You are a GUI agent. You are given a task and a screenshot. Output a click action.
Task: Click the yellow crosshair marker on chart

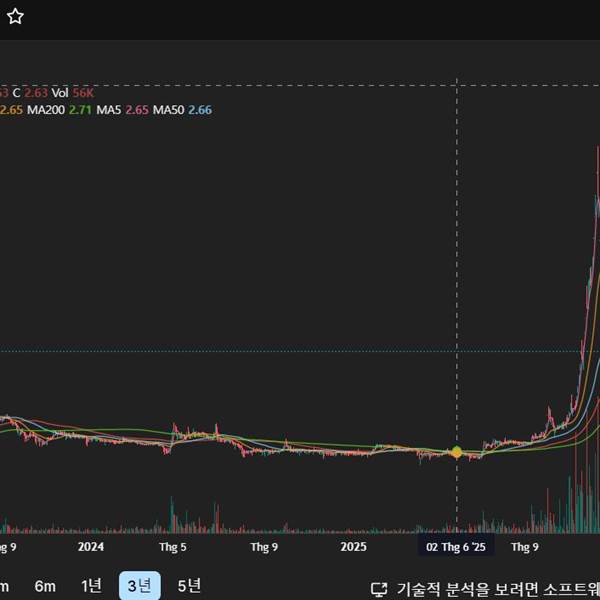[457, 452]
